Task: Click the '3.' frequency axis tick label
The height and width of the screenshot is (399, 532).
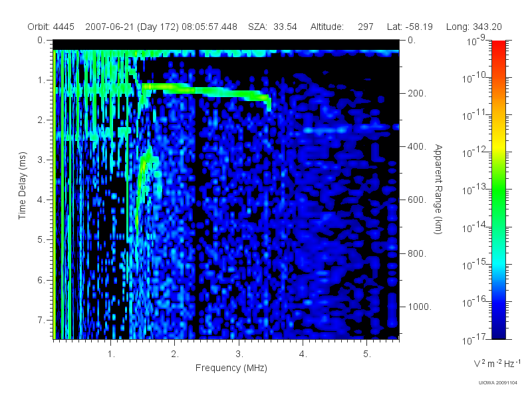Action: pyautogui.click(x=239, y=354)
